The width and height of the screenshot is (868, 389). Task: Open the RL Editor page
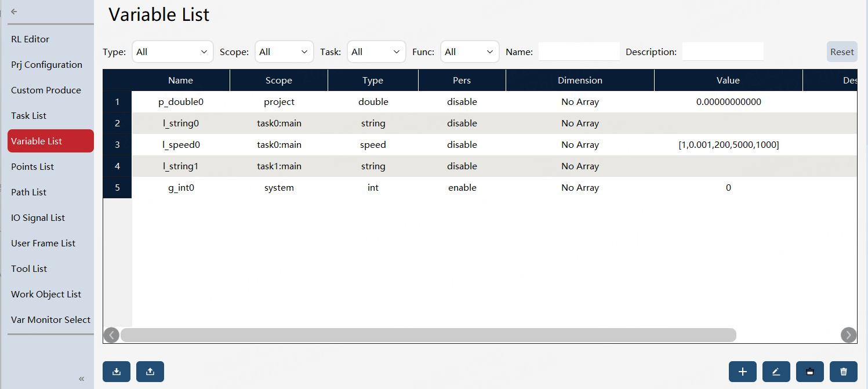(50, 39)
